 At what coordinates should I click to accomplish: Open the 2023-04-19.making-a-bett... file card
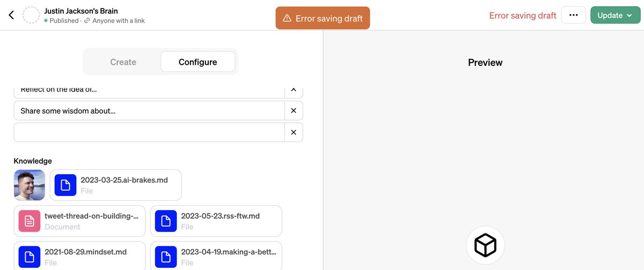(216, 257)
